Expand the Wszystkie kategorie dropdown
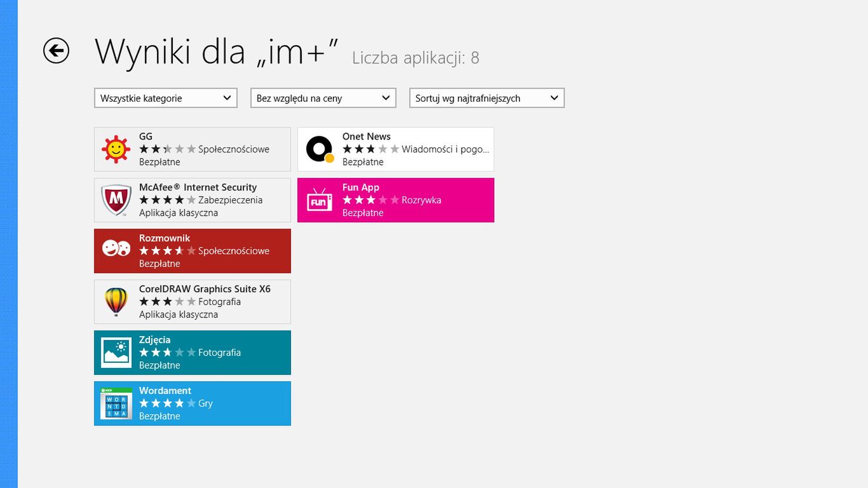Screen dimensions: 868x488 [x=166, y=98]
